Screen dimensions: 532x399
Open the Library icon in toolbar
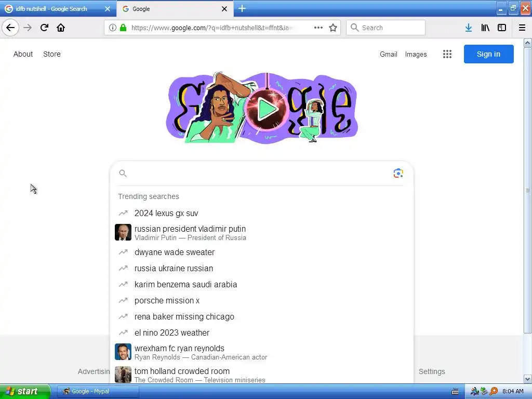[485, 28]
